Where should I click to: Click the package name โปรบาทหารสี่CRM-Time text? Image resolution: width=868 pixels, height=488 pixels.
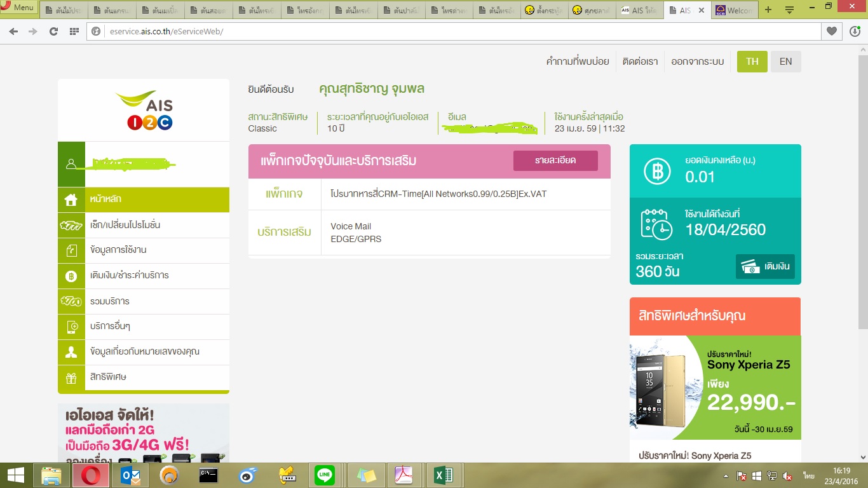coord(438,194)
